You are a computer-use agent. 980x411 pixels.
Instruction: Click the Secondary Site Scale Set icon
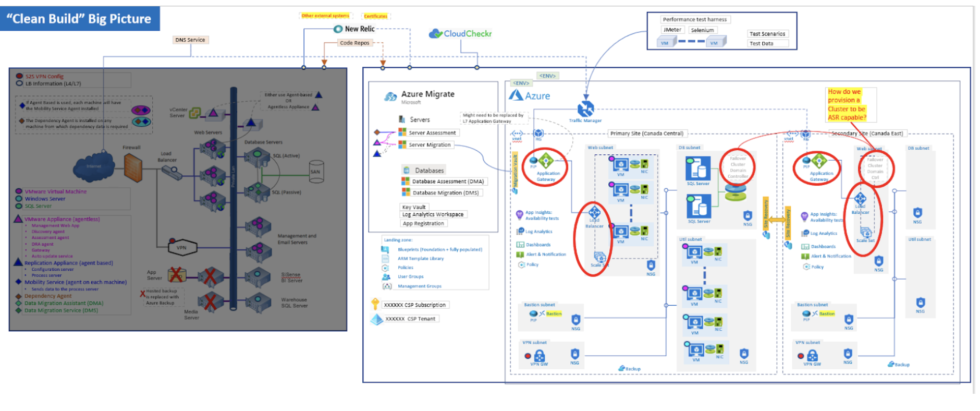tap(866, 233)
